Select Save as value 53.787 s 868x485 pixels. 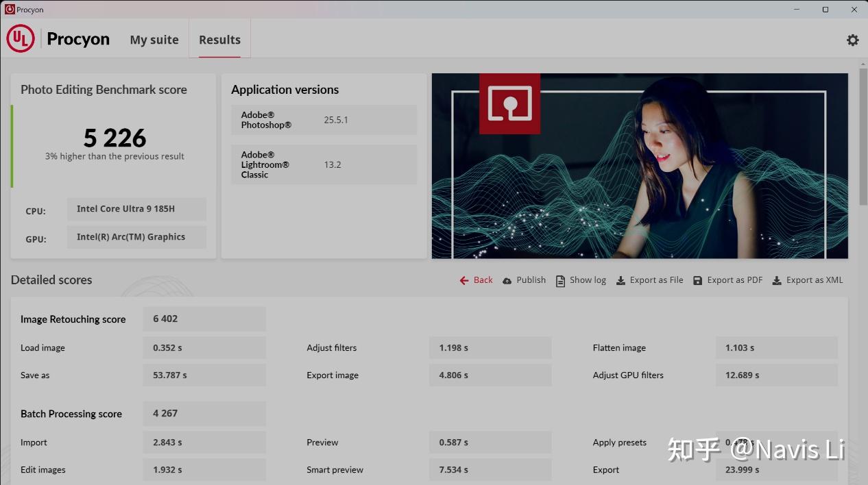[x=204, y=375]
